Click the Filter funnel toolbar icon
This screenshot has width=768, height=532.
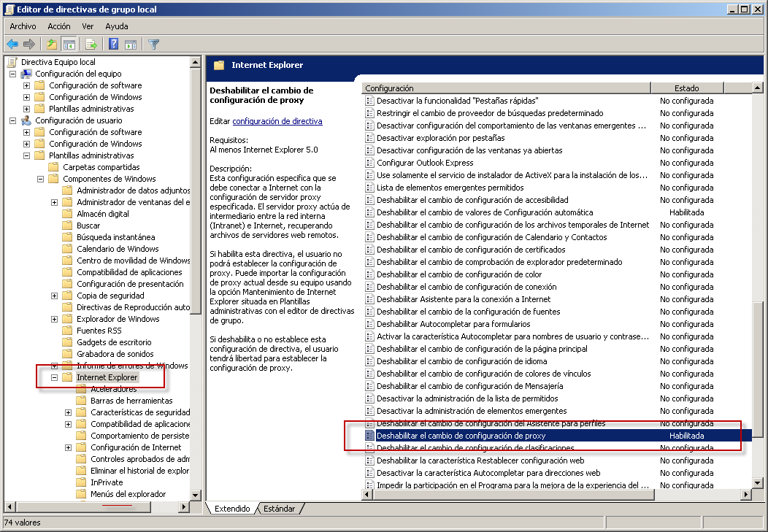(153, 45)
